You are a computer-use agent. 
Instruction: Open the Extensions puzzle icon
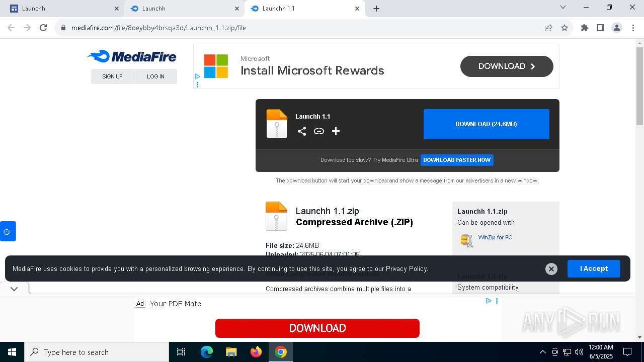point(585,28)
